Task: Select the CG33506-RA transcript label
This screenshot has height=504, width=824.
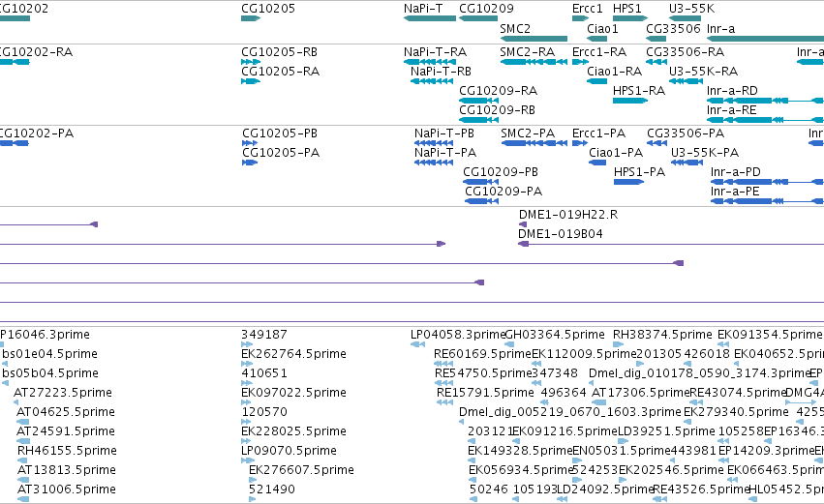Action: coord(685,52)
